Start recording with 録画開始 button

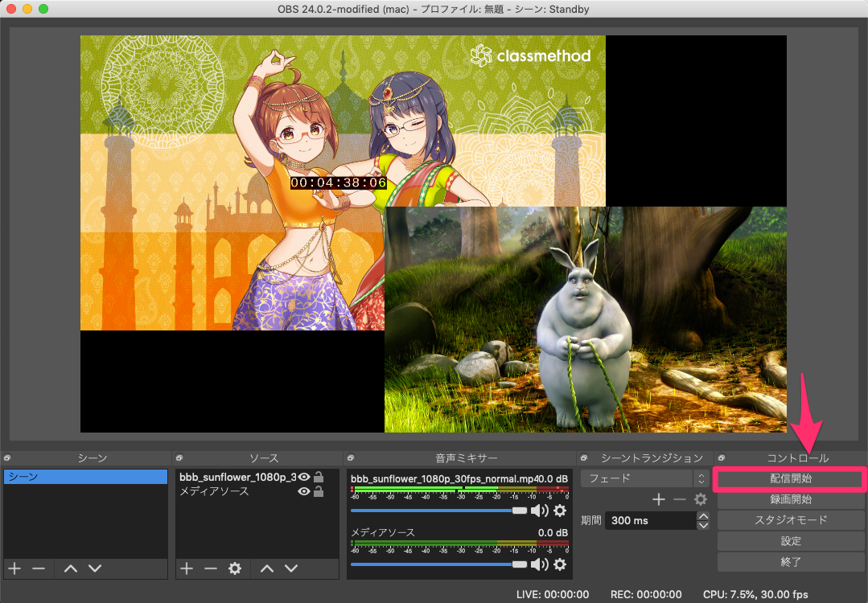(x=791, y=499)
